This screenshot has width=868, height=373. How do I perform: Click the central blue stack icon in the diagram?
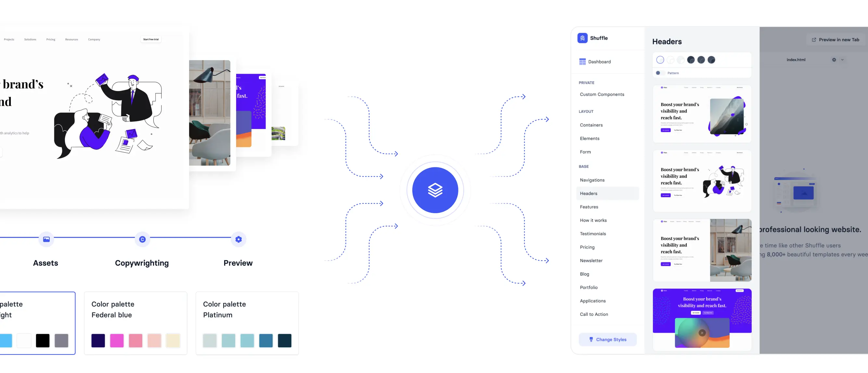[435, 190]
